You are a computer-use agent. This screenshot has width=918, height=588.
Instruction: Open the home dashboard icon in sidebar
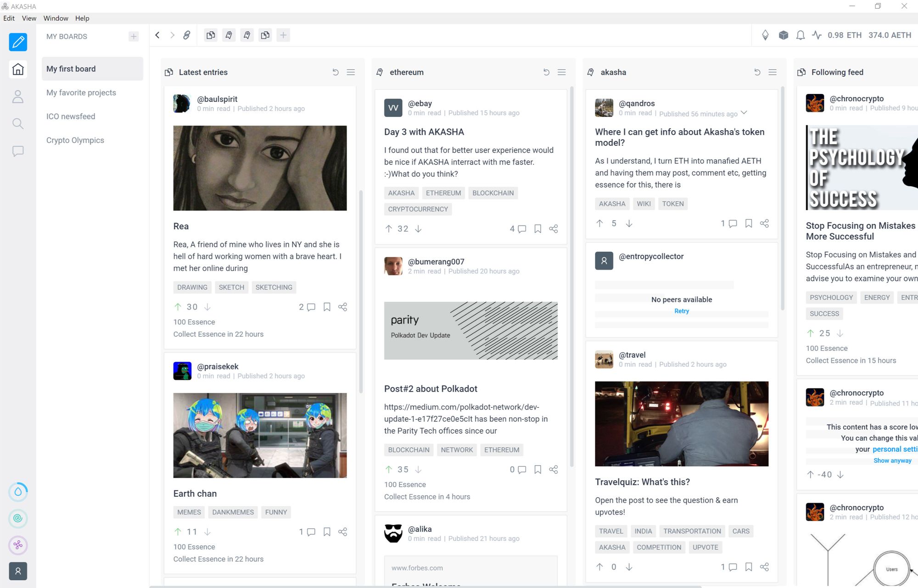pyautogui.click(x=18, y=69)
